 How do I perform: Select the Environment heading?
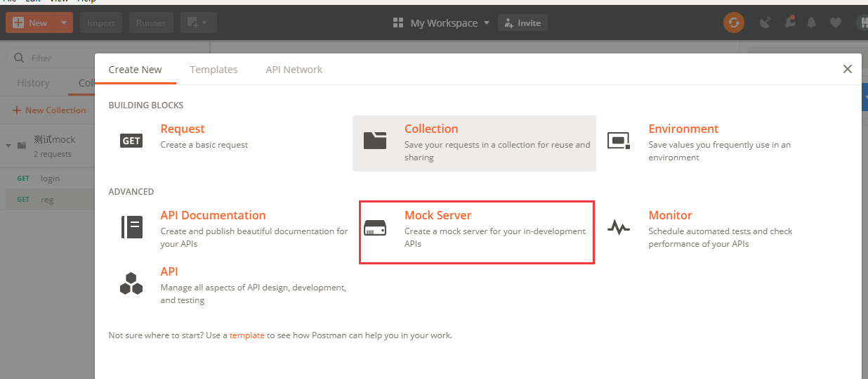click(x=683, y=129)
